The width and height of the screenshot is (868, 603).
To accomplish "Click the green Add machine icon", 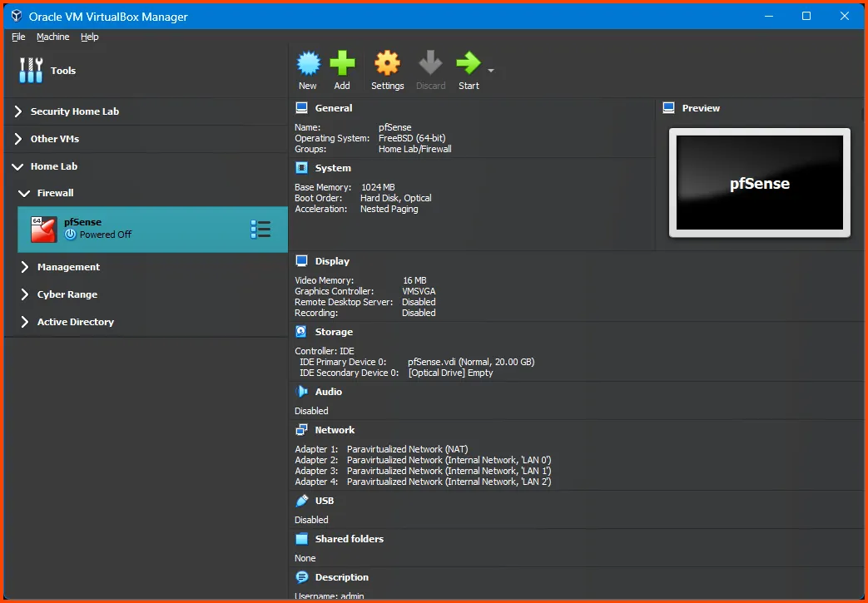I will tap(342, 63).
